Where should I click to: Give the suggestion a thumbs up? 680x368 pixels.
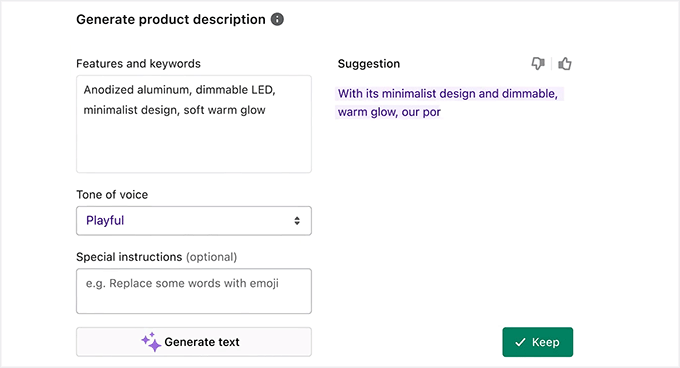(565, 64)
